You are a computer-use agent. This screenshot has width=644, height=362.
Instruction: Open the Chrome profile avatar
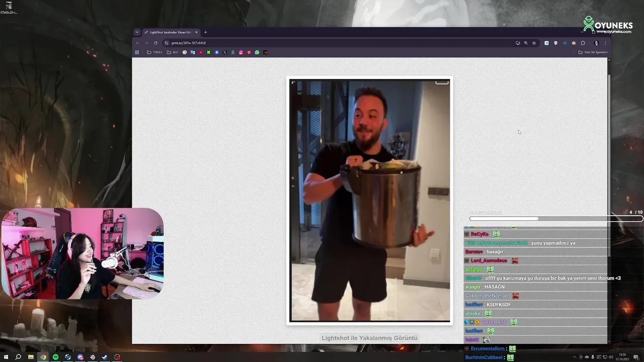tap(596, 43)
